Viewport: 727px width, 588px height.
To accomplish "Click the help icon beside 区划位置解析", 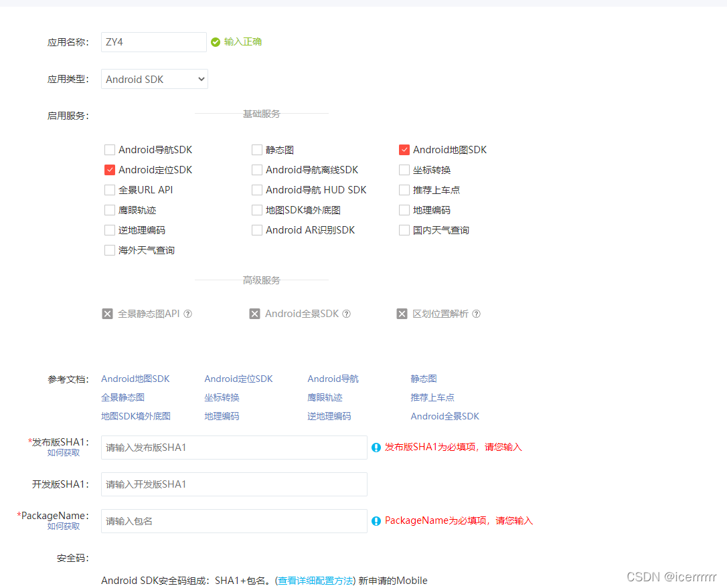I will [477, 313].
